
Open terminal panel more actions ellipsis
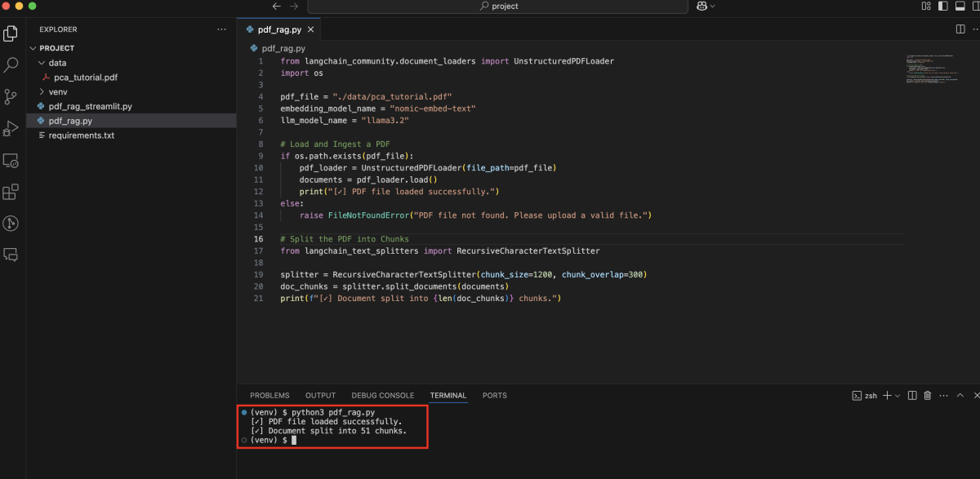pyautogui.click(x=945, y=395)
